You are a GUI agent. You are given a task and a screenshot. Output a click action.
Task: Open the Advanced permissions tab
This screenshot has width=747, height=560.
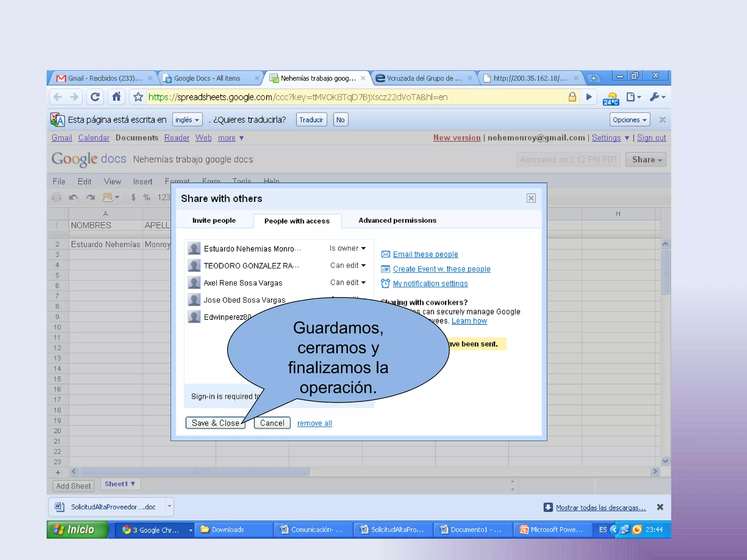pos(397,221)
